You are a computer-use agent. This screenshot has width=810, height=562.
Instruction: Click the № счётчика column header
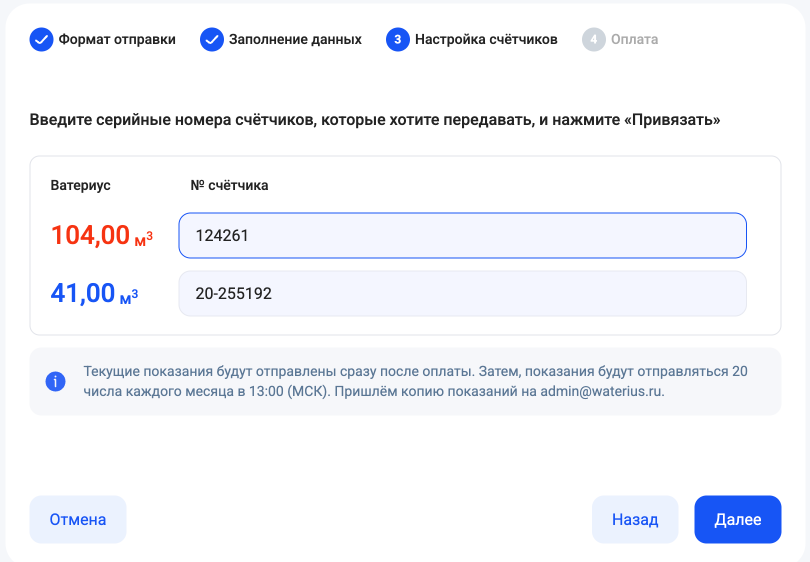(229, 185)
